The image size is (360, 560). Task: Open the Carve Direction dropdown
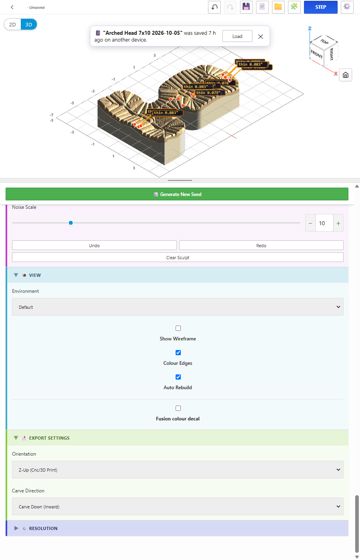[x=178, y=506]
